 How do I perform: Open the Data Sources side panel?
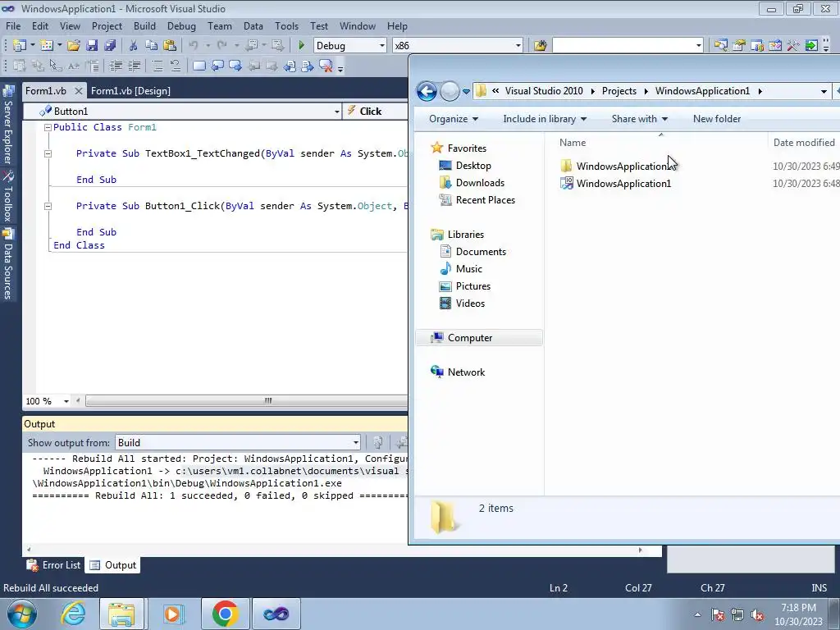[x=8, y=264]
